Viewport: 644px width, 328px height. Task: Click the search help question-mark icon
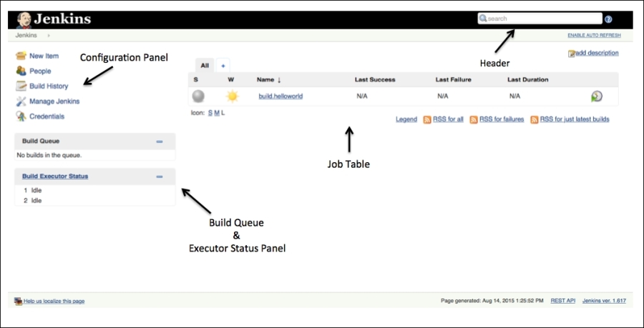click(608, 19)
